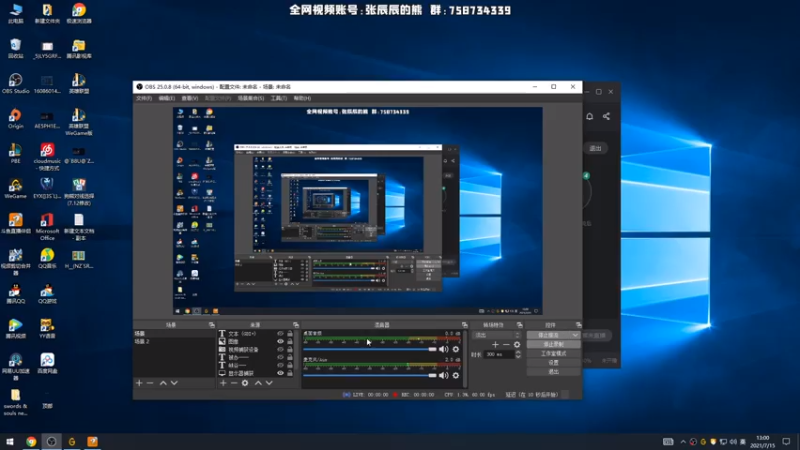The width and height of the screenshot is (800, 450).
Task: Open the 编辑(E) menu
Action: [x=166, y=98]
